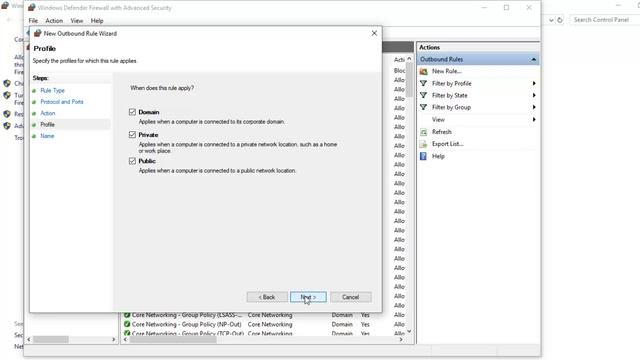Expand the Filter by Group submenu arrow
Screen dimensions: 640x360
pos(534,107)
